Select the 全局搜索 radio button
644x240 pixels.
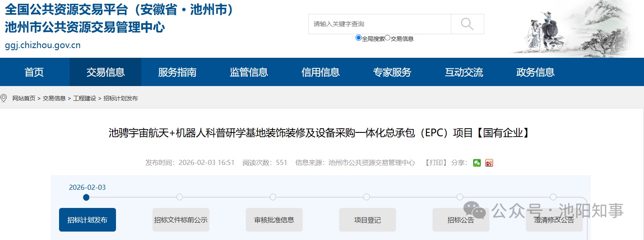[x=358, y=38]
